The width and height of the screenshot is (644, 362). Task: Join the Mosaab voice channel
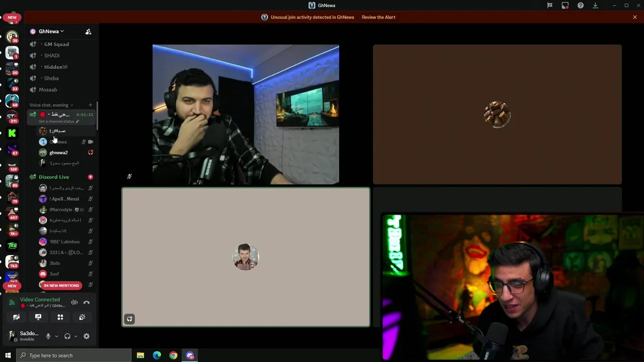61,89
